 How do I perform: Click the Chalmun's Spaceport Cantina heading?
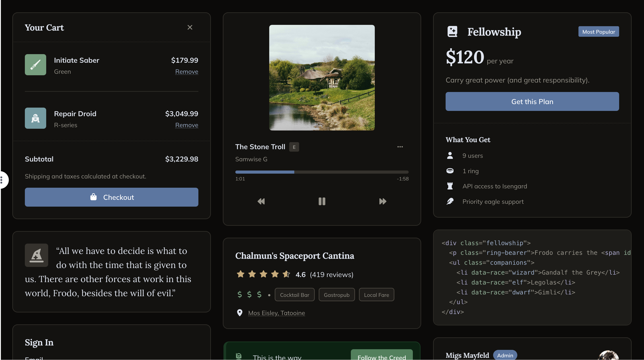point(295,256)
